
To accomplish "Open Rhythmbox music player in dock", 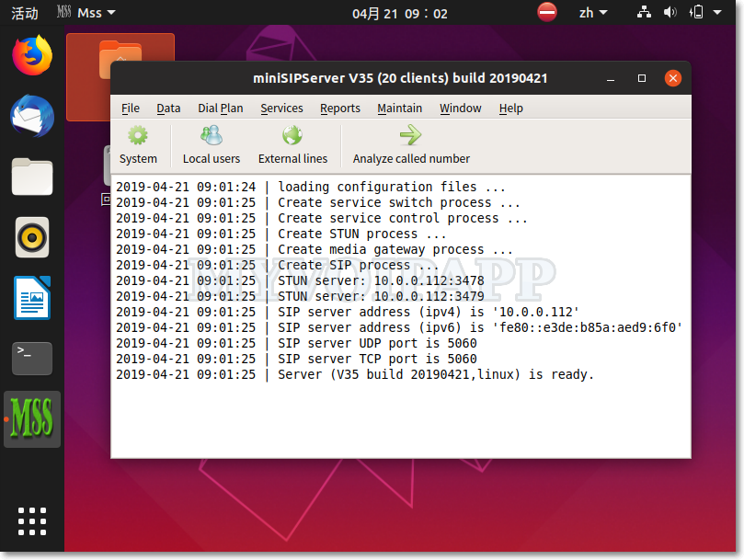I will point(32,237).
